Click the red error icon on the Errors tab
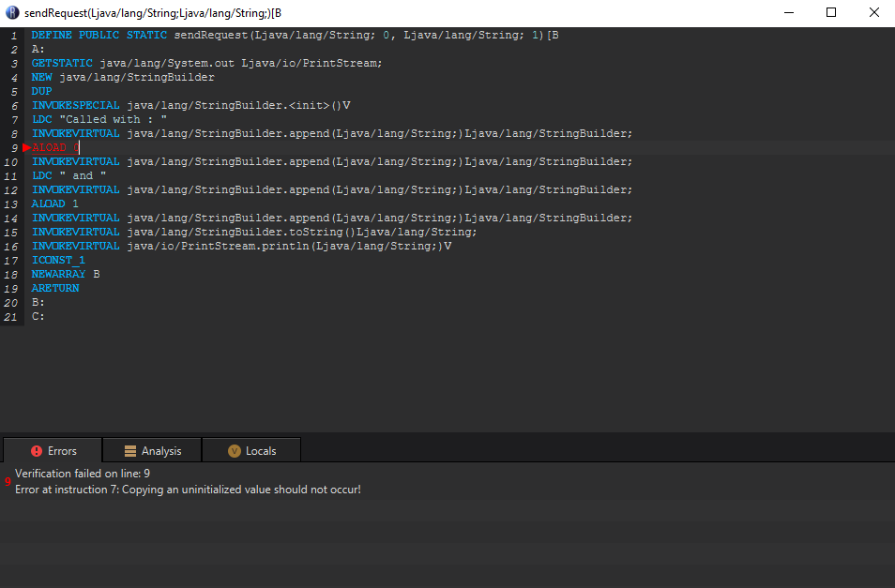This screenshot has width=895, height=588. [36, 450]
